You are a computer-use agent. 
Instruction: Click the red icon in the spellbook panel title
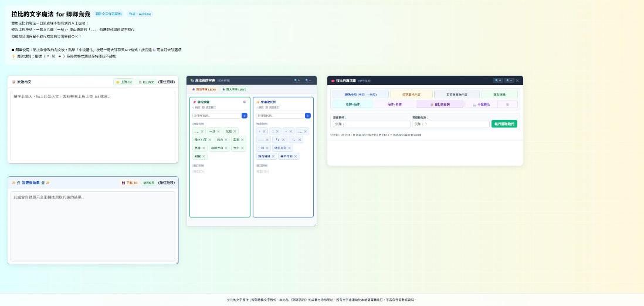tap(333, 81)
